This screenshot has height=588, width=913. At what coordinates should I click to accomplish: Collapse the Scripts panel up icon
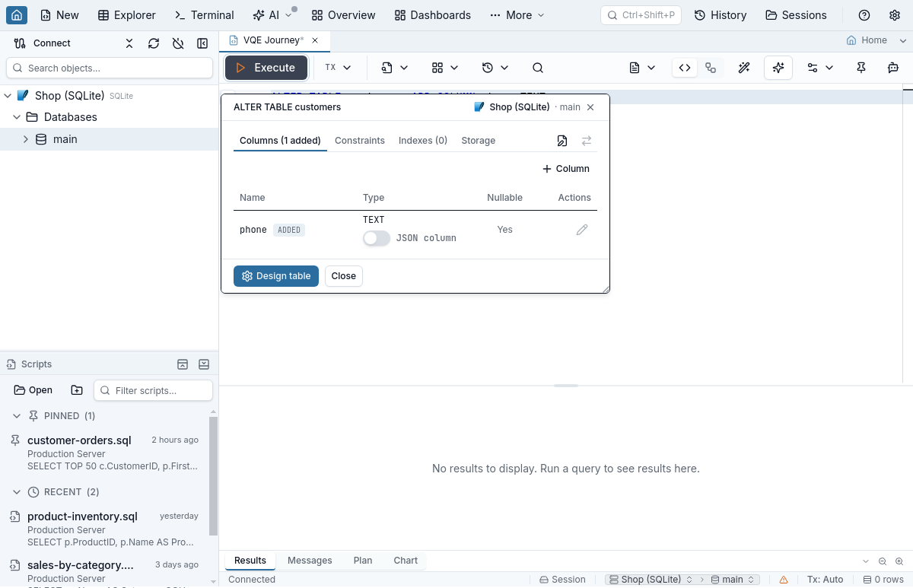(x=183, y=364)
